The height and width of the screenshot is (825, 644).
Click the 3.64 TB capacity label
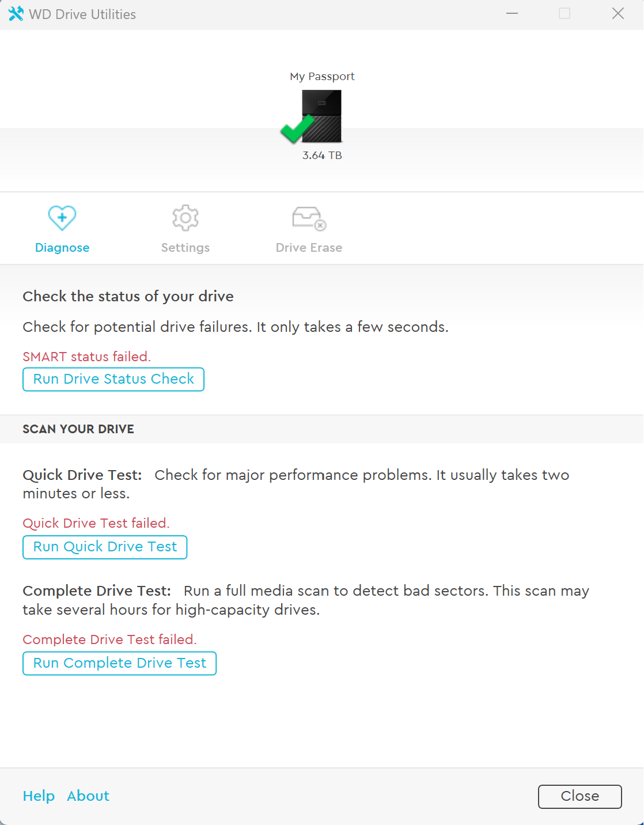click(322, 156)
